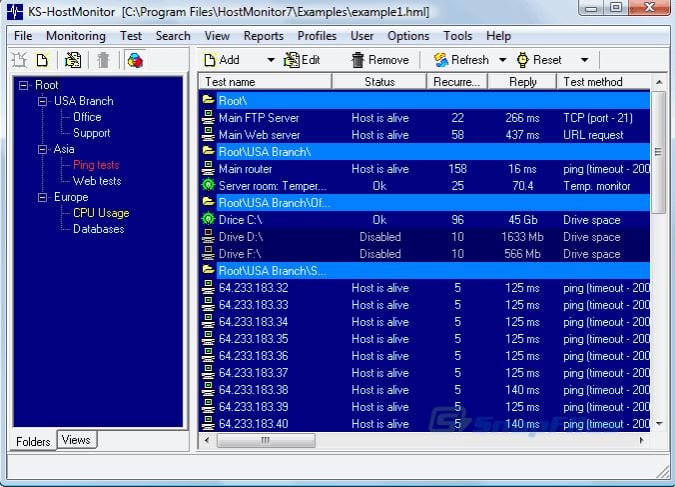Click the Edit test button
Viewport: 675px width, 487px height.
click(x=302, y=60)
